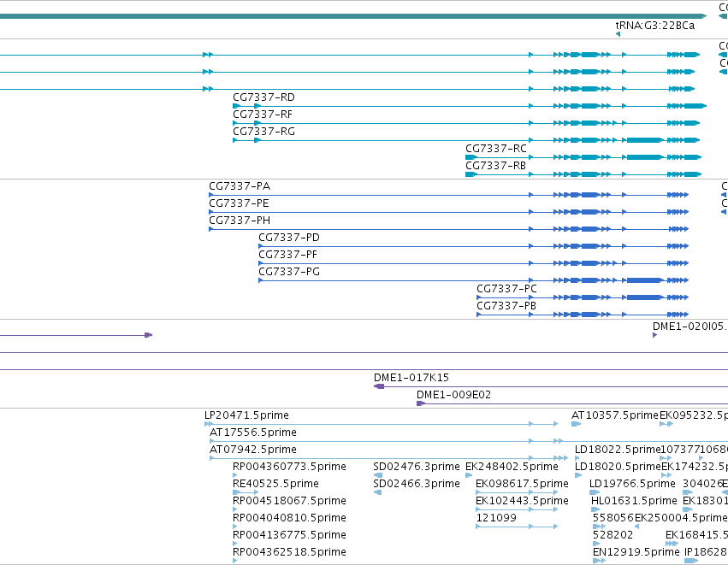The image size is (728, 565).
Task: Click the DME1-009E02 clone feature label
Action: click(453, 395)
